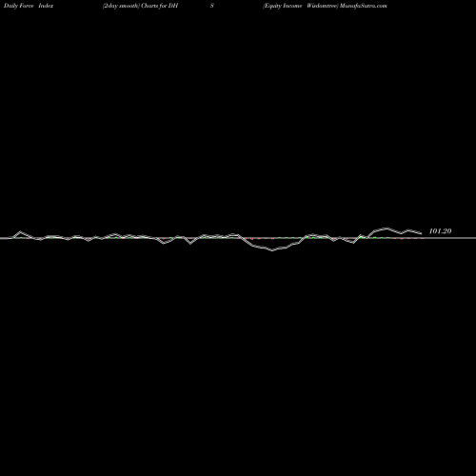Image resolution: width=476 pixels, height=476 pixels.
Task: Click the 'Daily Force Index' title text
Action: [x=29, y=6]
